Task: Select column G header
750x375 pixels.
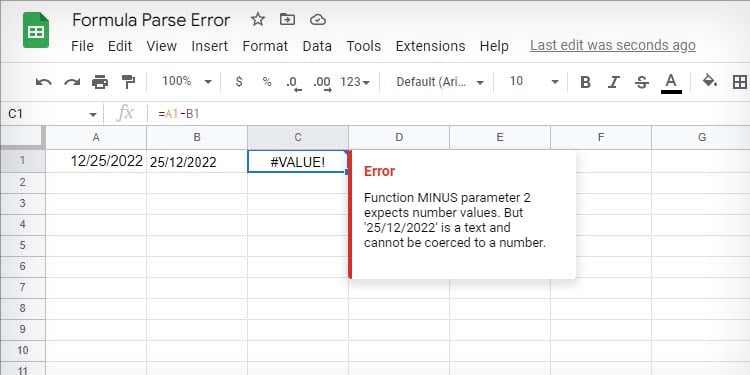Action: [x=701, y=137]
